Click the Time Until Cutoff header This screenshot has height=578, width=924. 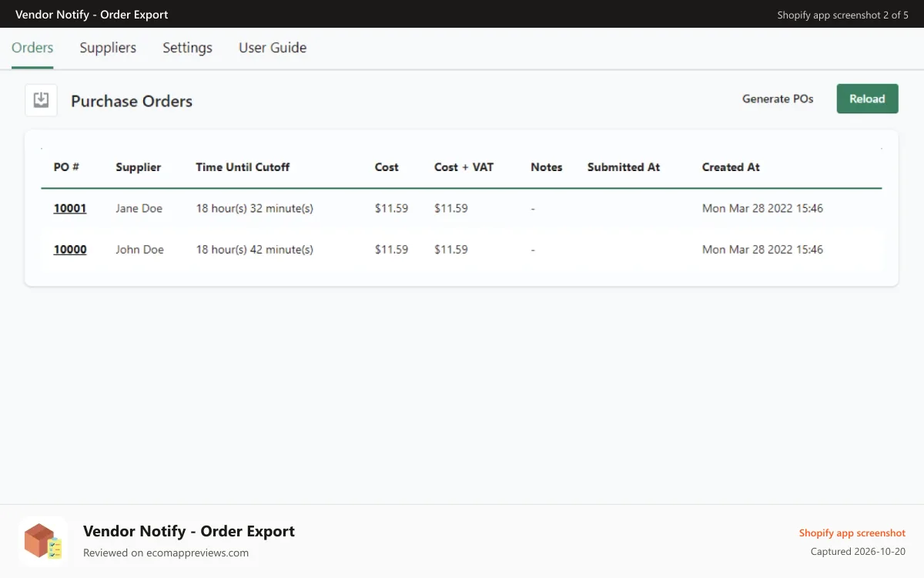point(243,167)
